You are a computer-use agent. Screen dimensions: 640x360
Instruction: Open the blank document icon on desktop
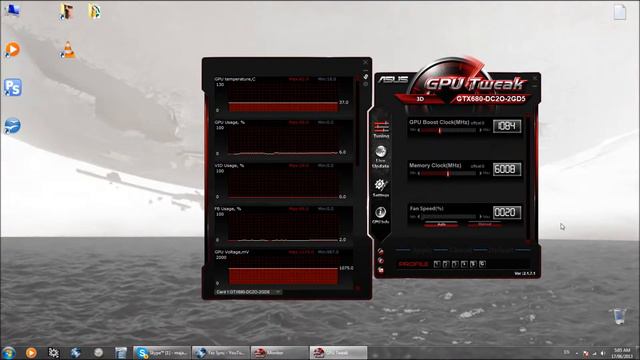click(620, 12)
